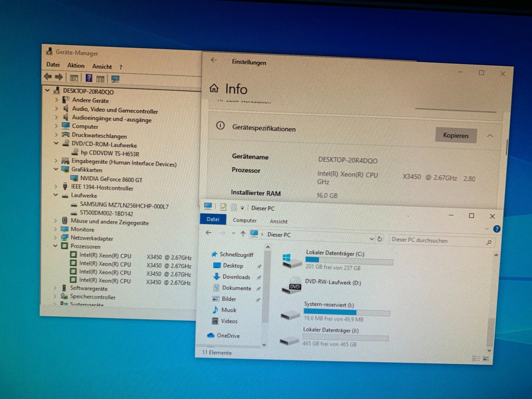
Task: Click the Dieser PC durchsuchen search field
Action: pyautogui.click(x=442, y=241)
